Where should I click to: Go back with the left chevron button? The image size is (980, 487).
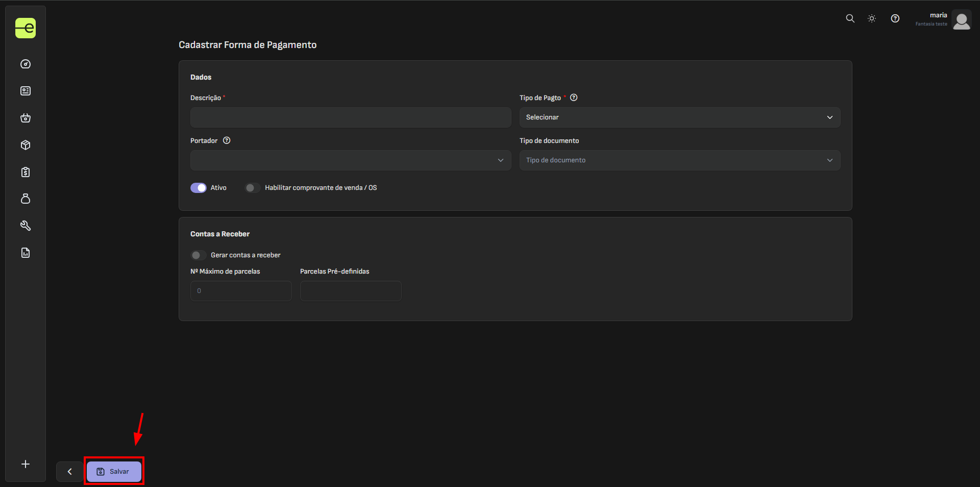click(69, 472)
